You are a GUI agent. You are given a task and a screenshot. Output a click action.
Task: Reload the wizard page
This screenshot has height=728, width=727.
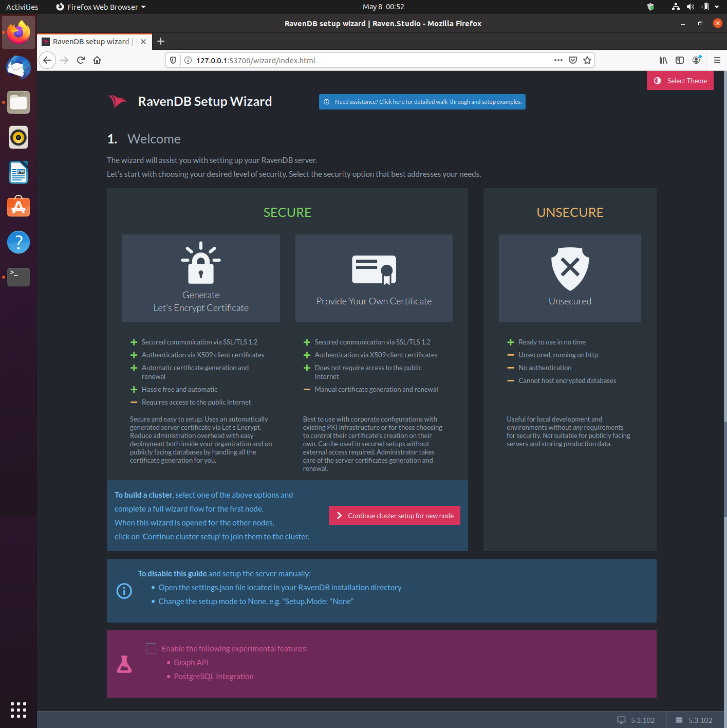click(81, 60)
